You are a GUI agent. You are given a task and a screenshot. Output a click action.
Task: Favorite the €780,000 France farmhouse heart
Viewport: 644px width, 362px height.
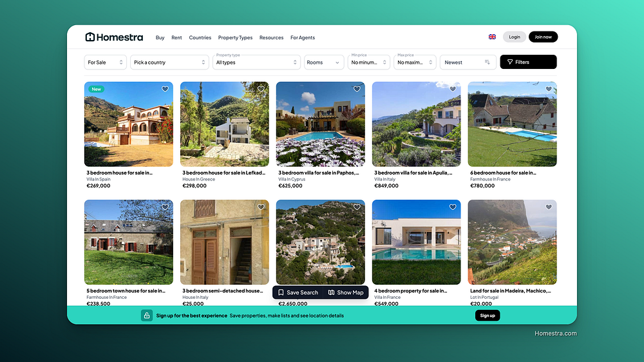pyautogui.click(x=549, y=89)
